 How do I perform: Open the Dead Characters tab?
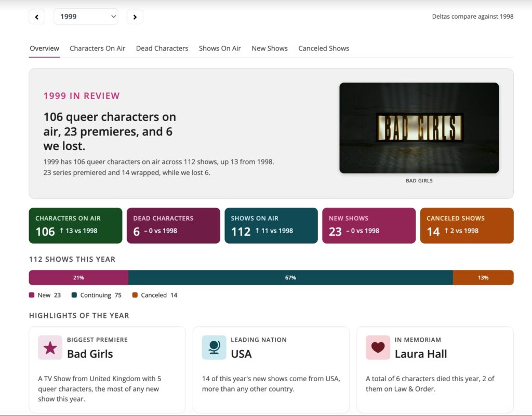[162, 48]
